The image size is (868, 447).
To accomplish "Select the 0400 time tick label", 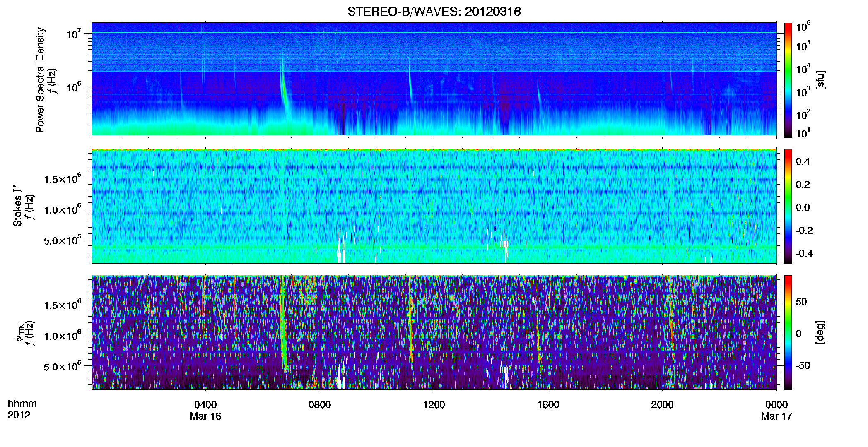I will pos(205,405).
